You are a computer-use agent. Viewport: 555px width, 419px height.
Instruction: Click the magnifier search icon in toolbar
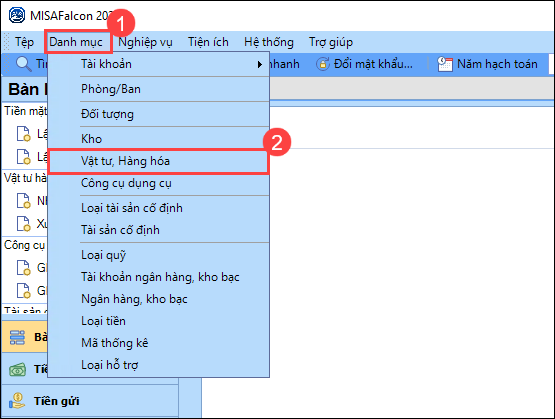click(24, 64)
